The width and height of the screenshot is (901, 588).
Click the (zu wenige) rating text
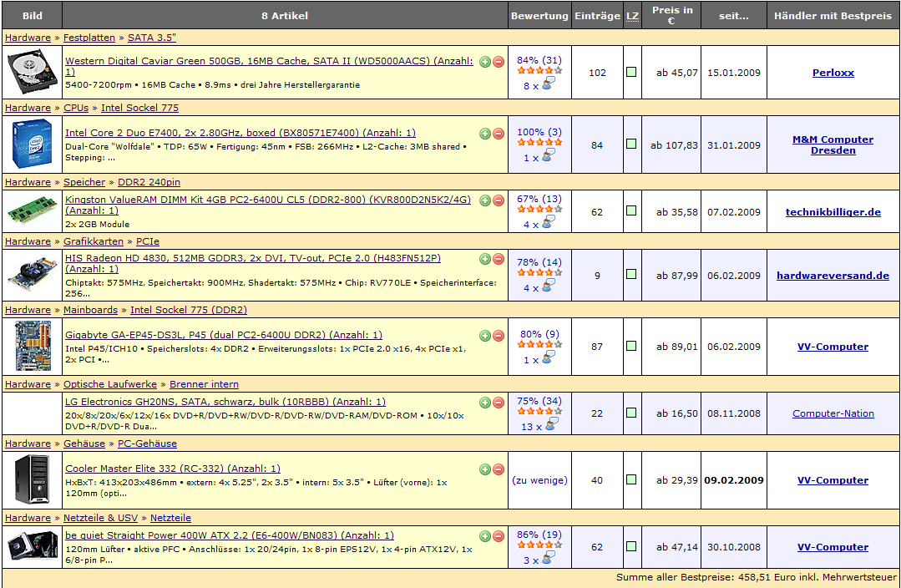click(539, 480)
